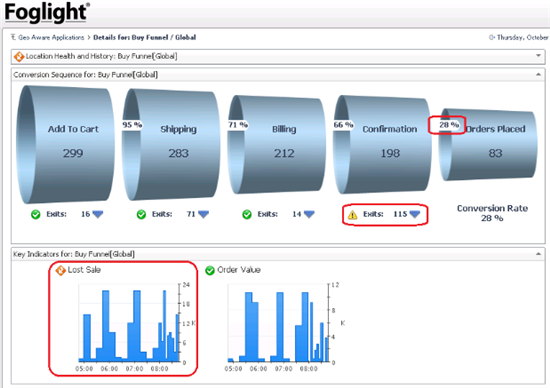
Task: Open the blue arrow next to exits 115
Action: point(415,214)
